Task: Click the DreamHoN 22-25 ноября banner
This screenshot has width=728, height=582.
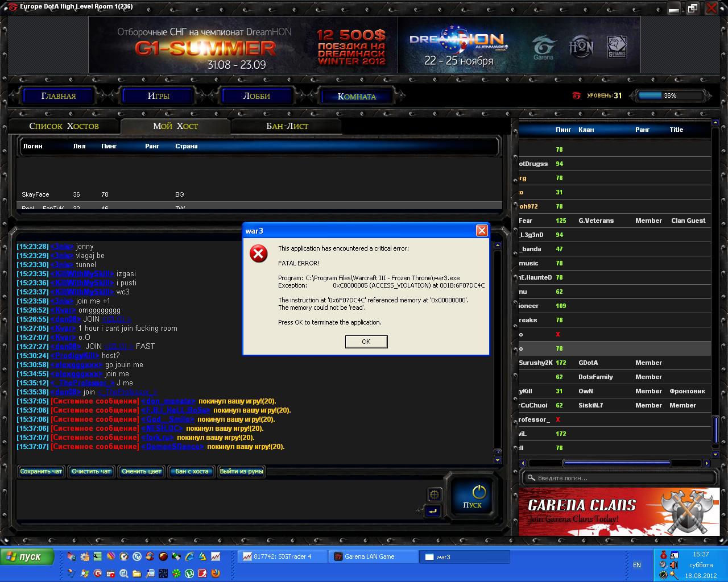Action: [519, 44]
